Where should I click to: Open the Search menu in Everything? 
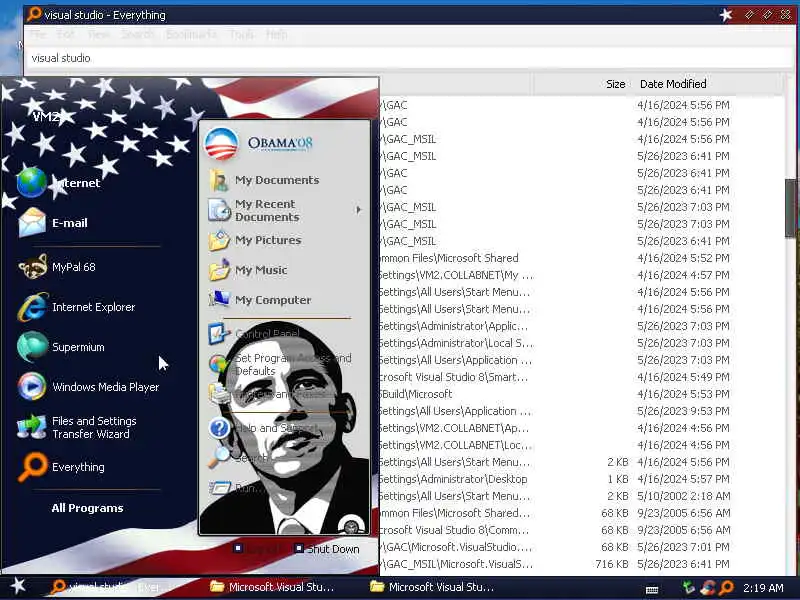point(138,34)
